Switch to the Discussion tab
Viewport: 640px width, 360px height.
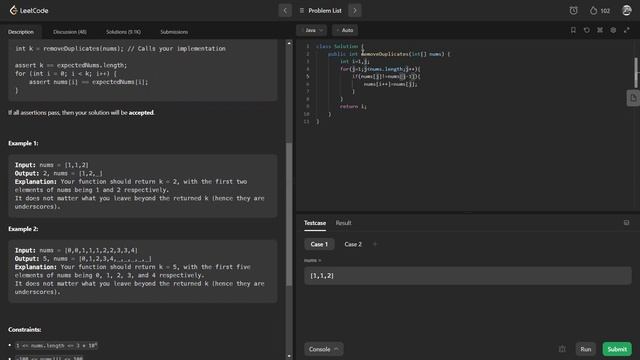(x=70, y=32)
